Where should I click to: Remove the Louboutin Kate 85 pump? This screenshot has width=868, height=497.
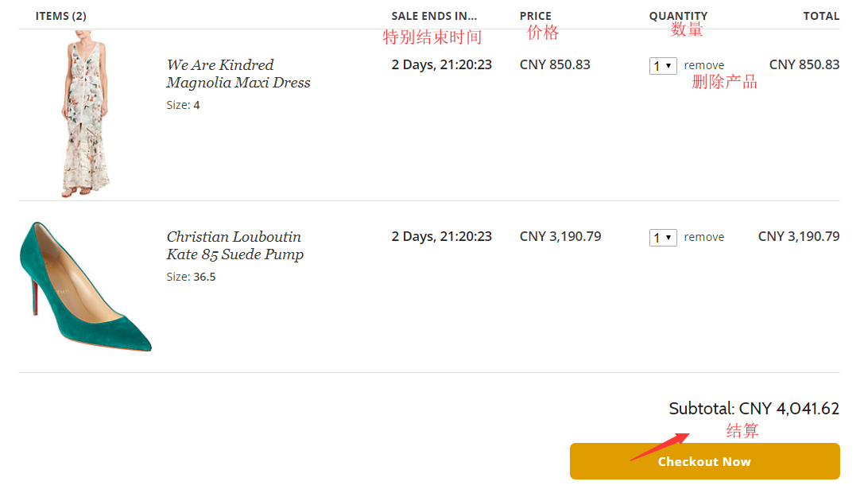[703, 238]
